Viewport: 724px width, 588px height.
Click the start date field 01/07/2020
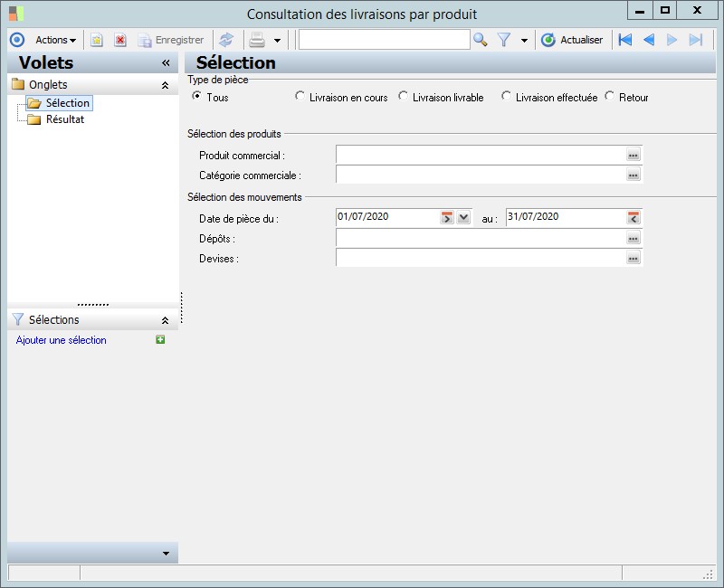387,216
